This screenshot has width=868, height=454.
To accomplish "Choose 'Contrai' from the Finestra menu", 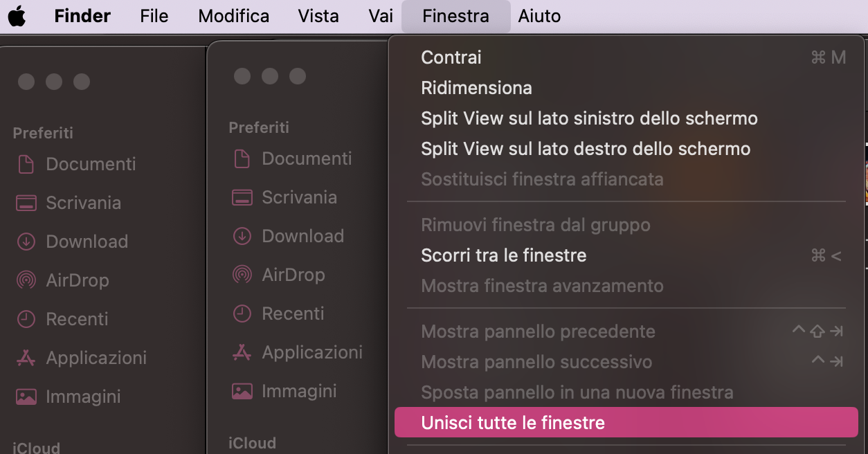I will click(x=451, y=57).
